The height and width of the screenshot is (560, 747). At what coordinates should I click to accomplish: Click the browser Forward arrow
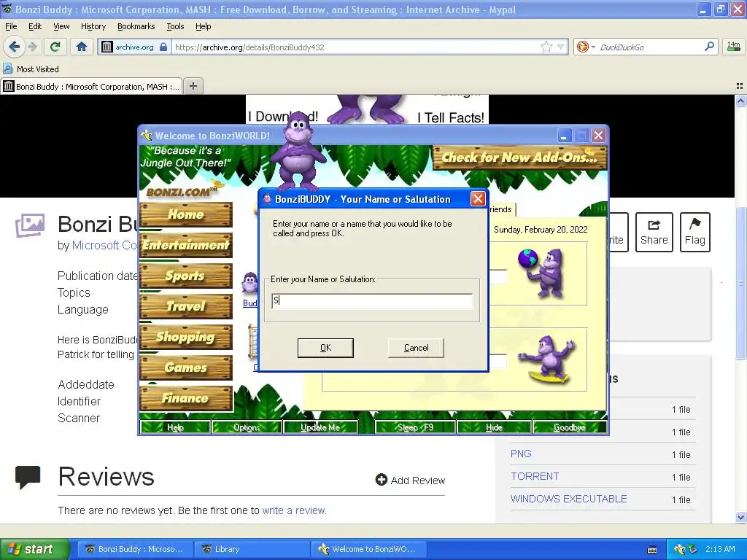(32, 47)
